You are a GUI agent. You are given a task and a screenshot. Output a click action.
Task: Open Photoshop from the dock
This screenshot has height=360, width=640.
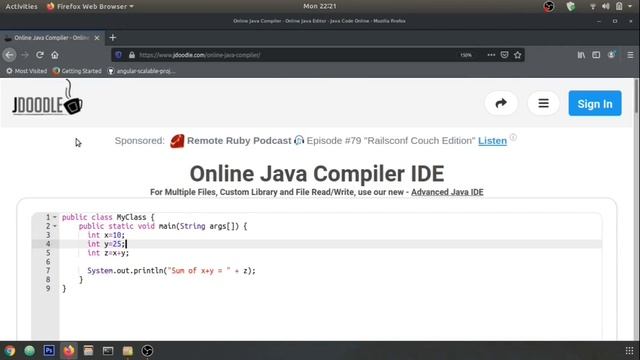click(x=49, y=351)
